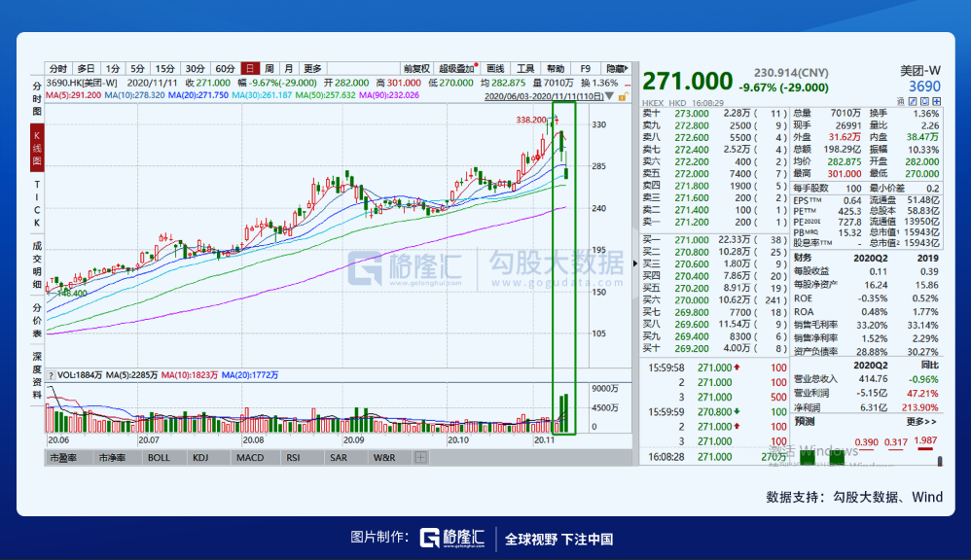
Task: Click the 338.200 high price marker on chart
Action: pos(531,120)
